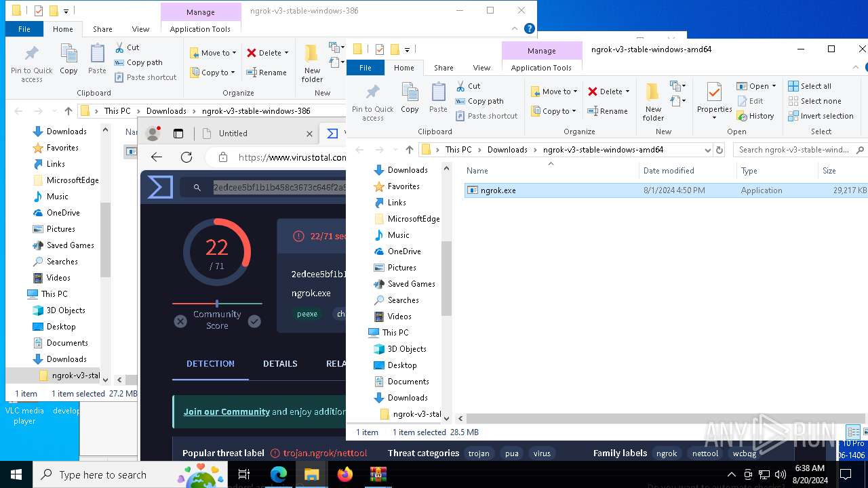Click community score downvote X icon
This screenshot has width=868, height=488.
tap(180, 321)
